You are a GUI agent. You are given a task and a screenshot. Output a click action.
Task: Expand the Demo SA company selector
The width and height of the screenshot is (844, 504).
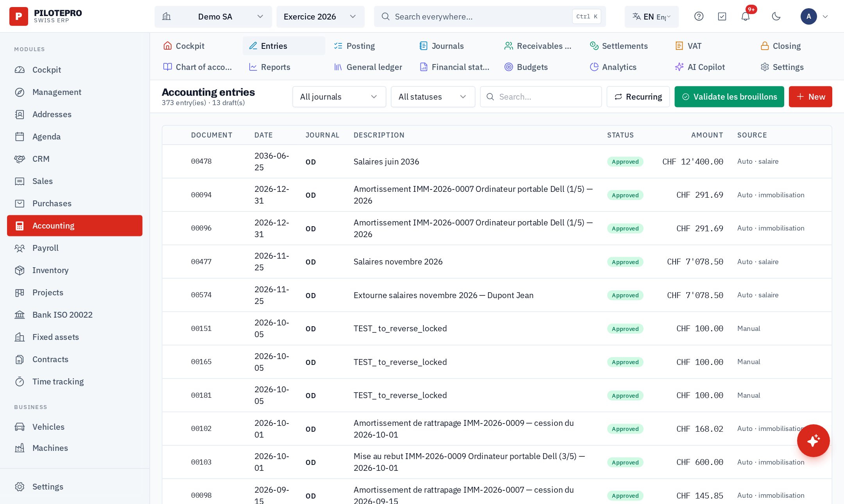point(213,16)
